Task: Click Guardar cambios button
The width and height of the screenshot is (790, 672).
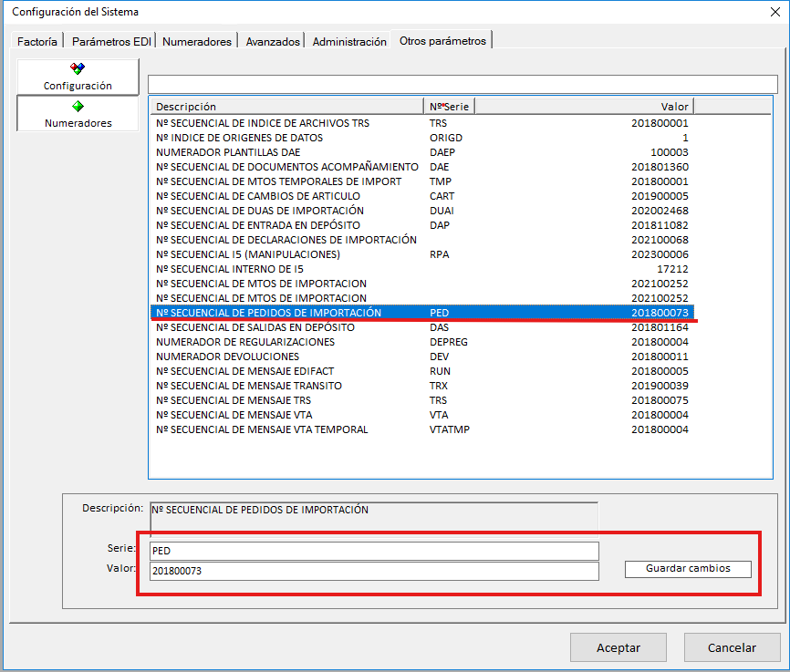Action: pos(688,568)
